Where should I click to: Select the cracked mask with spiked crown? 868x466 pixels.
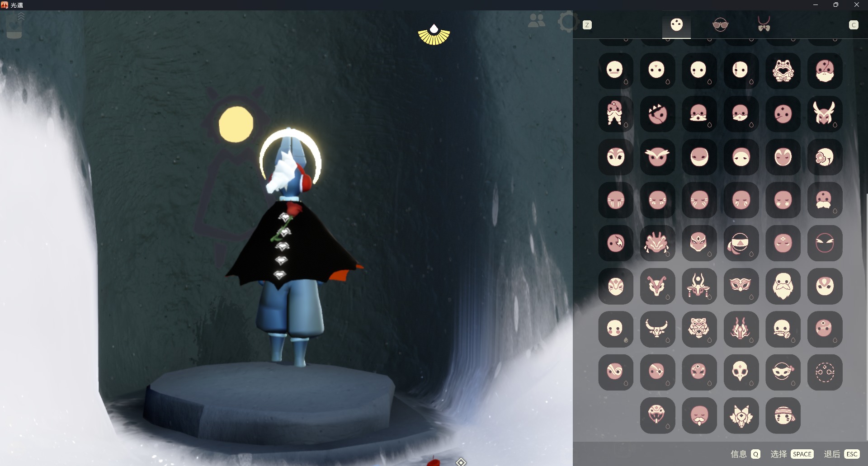click(657, 114)
